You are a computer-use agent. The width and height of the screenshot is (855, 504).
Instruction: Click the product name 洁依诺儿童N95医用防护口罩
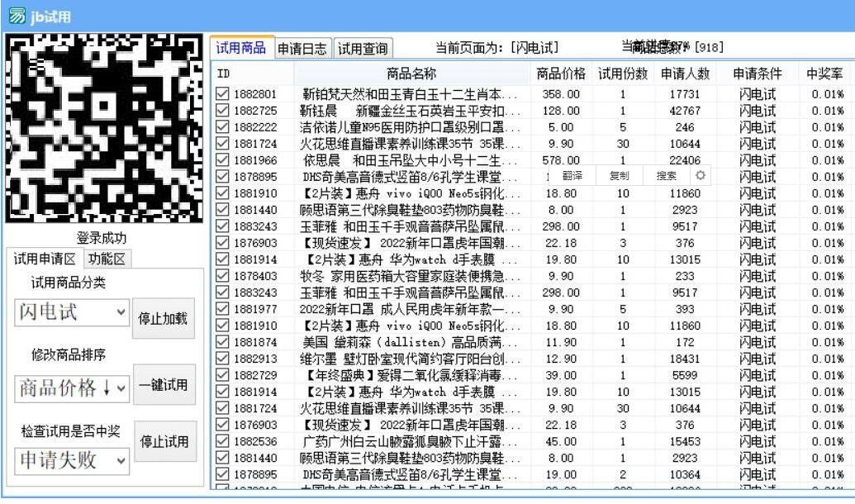point(410,127)
